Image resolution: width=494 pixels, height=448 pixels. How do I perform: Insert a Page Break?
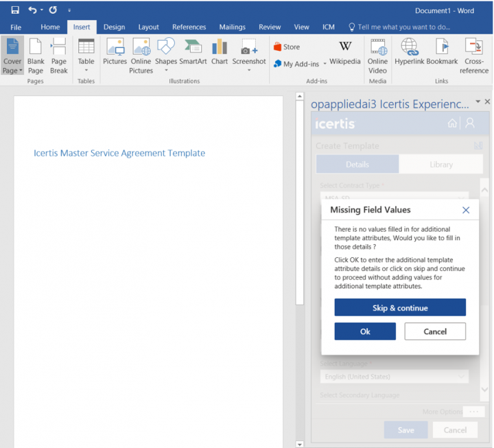(59, 56)
